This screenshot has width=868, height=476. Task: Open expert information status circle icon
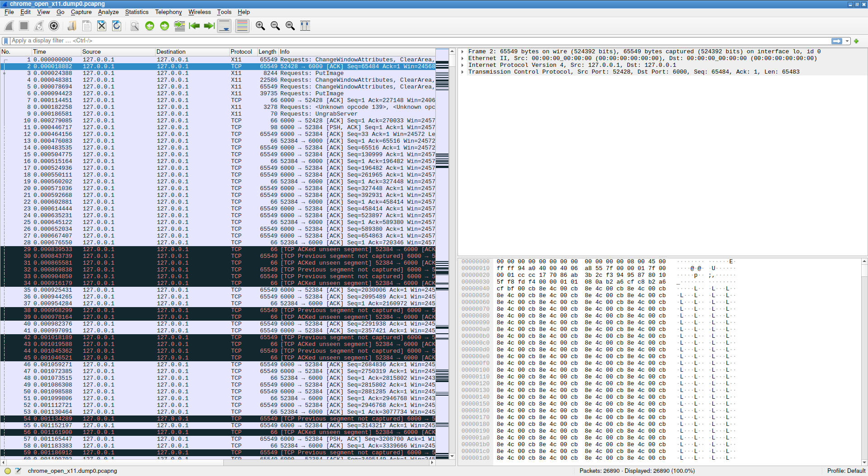7,471
